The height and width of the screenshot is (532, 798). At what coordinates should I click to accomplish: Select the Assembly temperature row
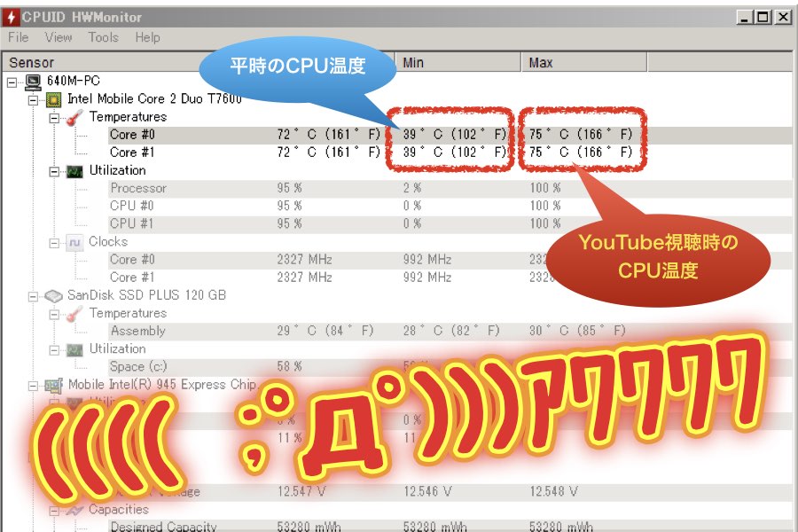[450, 331]
